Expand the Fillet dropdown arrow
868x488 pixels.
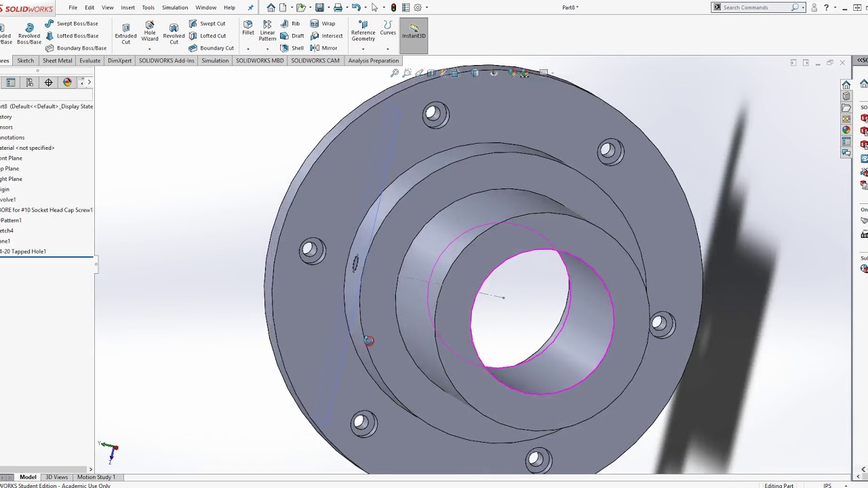pyautogui.click(x=248, y=49)
